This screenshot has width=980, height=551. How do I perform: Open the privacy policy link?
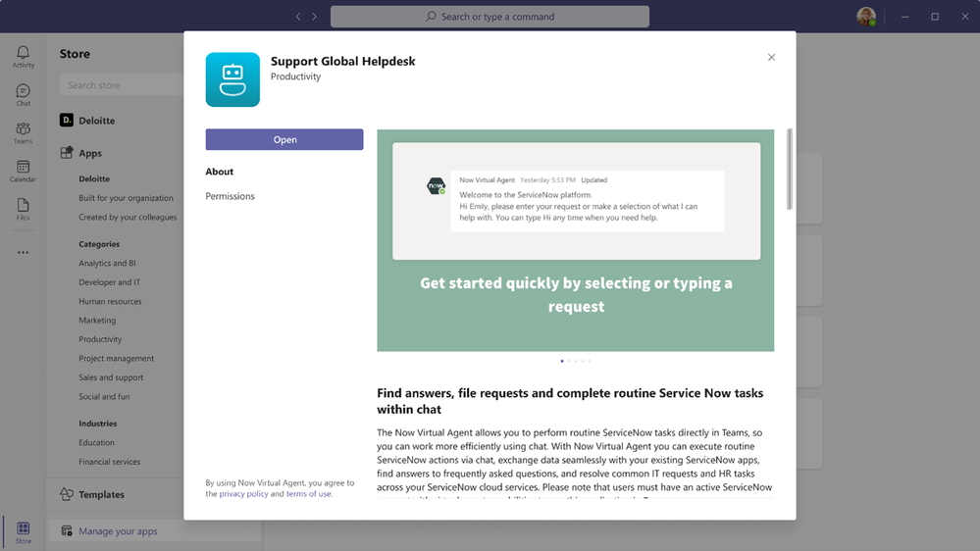[243, 493]
